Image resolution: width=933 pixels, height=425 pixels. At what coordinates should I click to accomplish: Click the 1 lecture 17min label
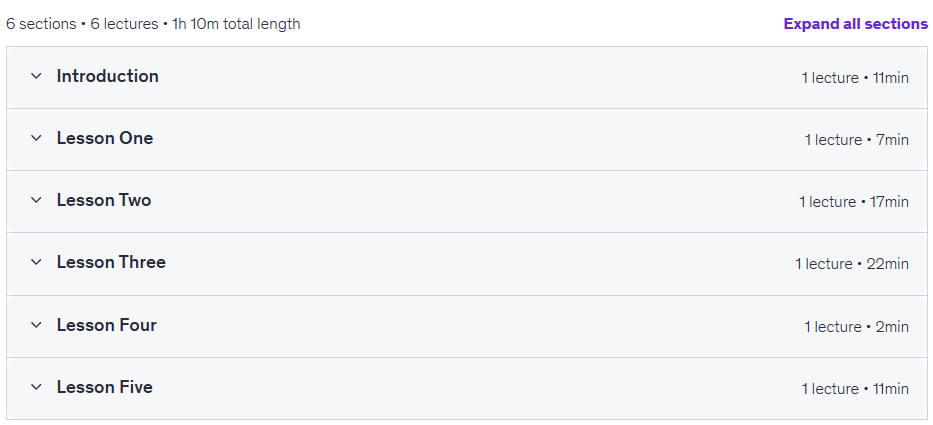tap(854, 202)
